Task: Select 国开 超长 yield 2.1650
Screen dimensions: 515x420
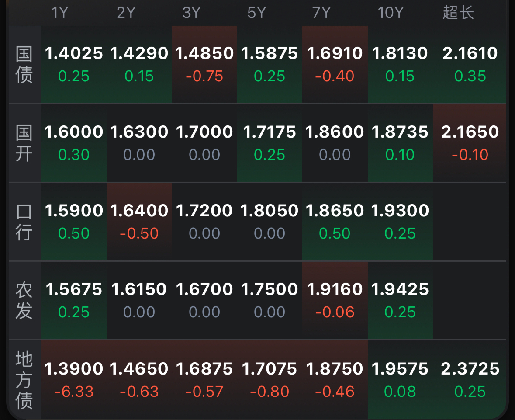Action: tap(470, 143)
